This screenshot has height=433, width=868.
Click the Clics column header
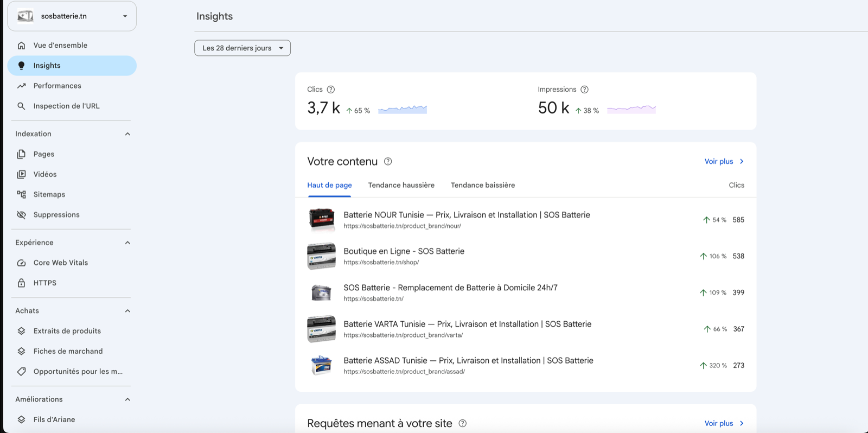pos(736,186)
